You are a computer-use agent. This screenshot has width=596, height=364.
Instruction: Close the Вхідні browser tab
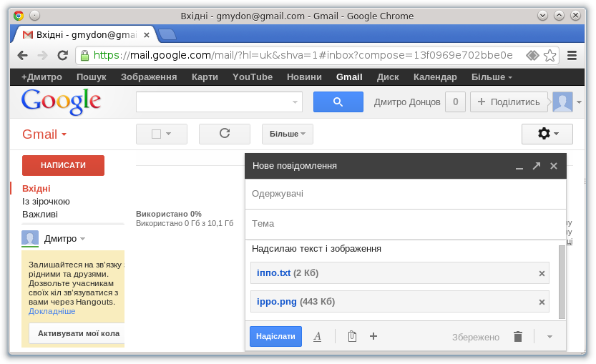147,35
